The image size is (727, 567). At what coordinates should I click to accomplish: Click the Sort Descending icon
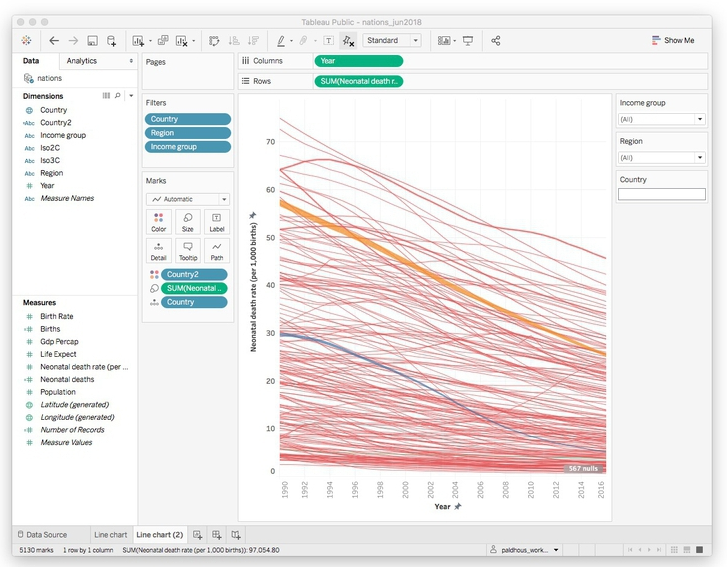(253, 41)
